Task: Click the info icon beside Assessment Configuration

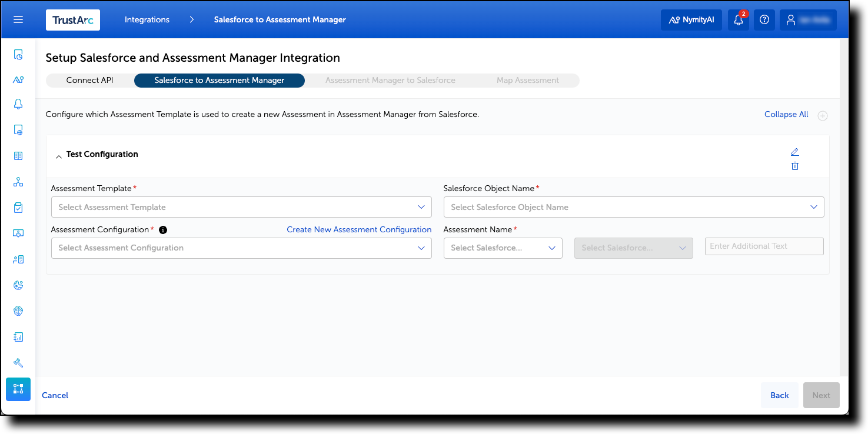Action: [x=163, y=229]
